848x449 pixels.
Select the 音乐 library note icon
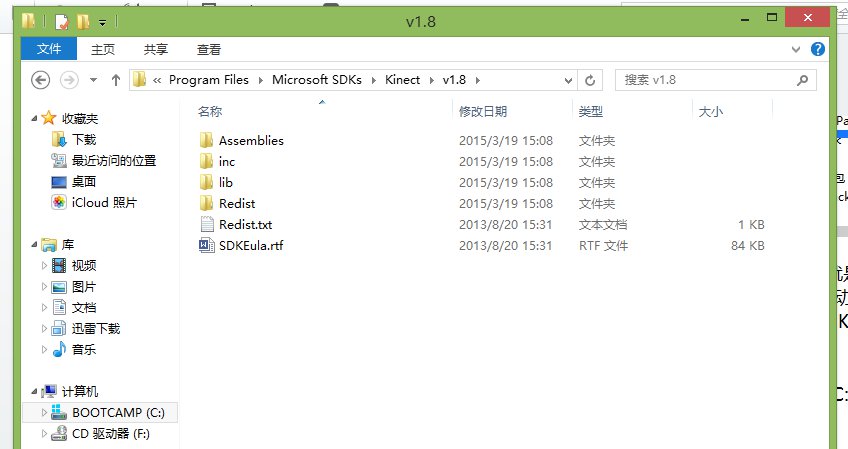59,349
